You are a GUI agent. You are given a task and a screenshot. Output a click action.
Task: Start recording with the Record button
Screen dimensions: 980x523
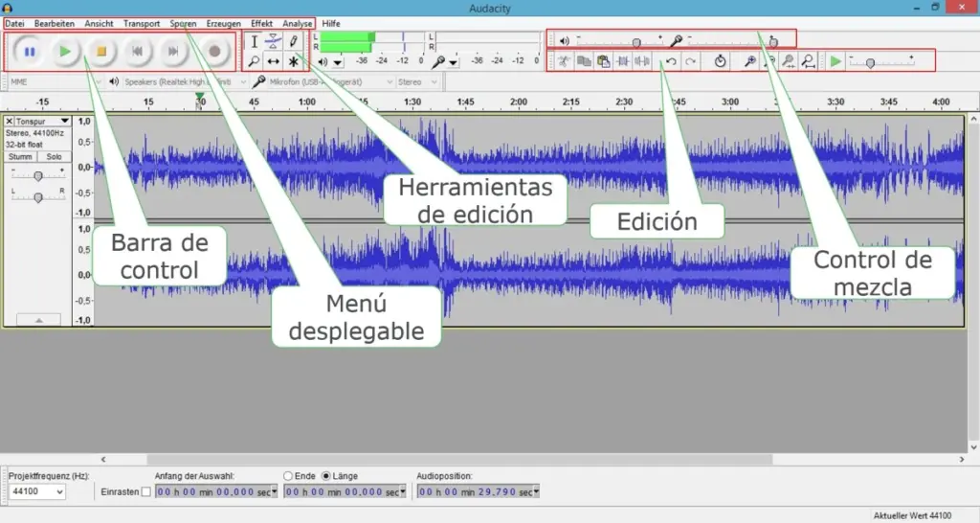point(214,52)
